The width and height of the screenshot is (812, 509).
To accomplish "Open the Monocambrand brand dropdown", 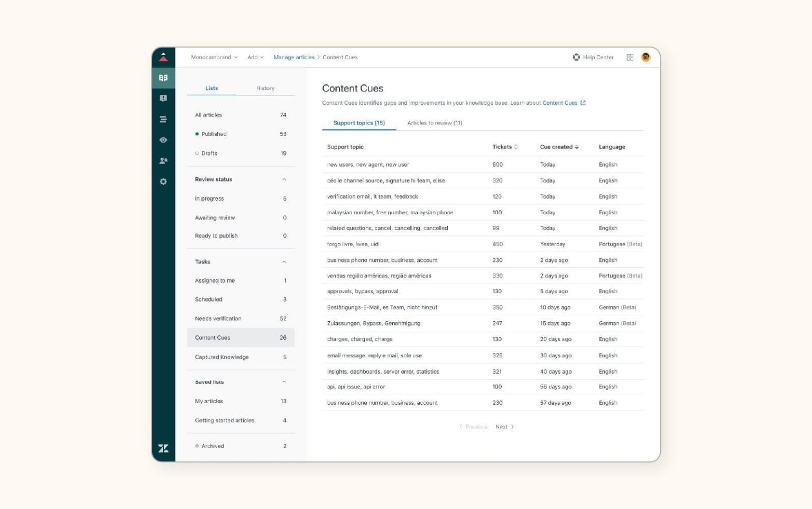I will coord(213,57).
